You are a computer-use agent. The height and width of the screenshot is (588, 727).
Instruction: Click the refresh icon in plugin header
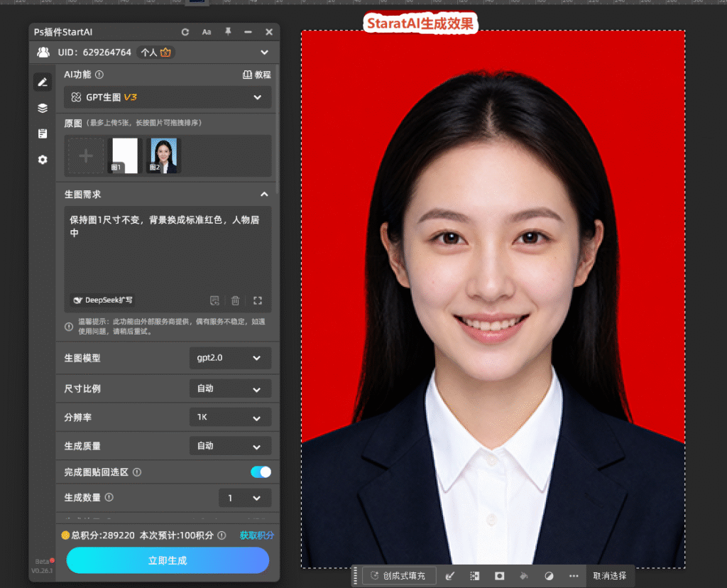[x=185, y=32]
